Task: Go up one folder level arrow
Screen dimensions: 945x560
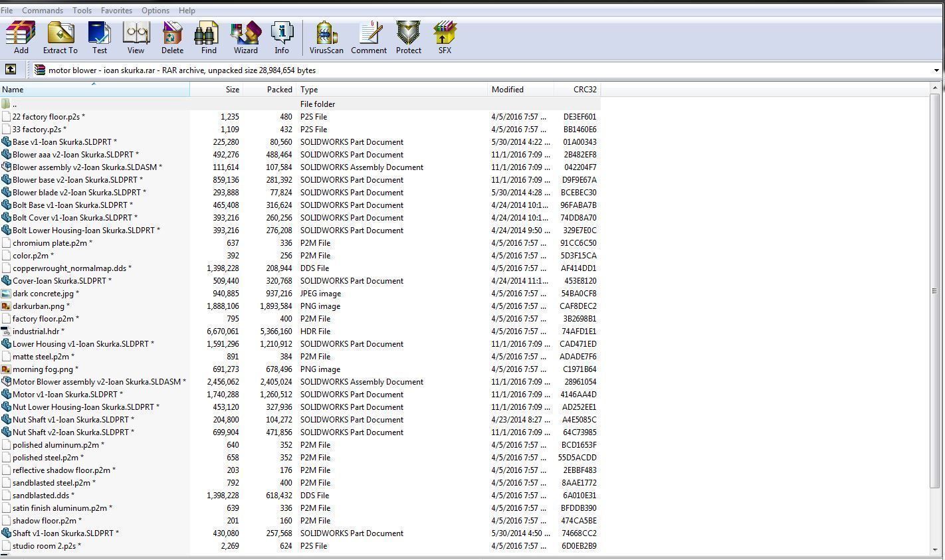Action: click(11, 69)
